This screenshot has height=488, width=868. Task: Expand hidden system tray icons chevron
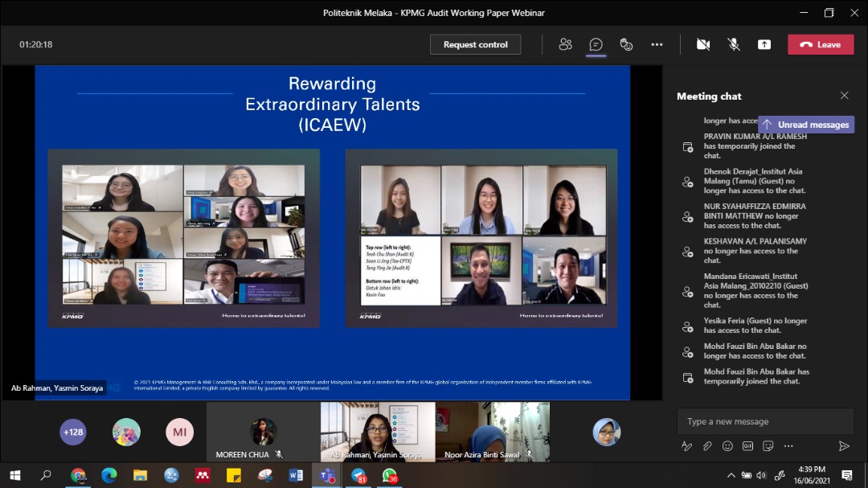tap(731, 475)
